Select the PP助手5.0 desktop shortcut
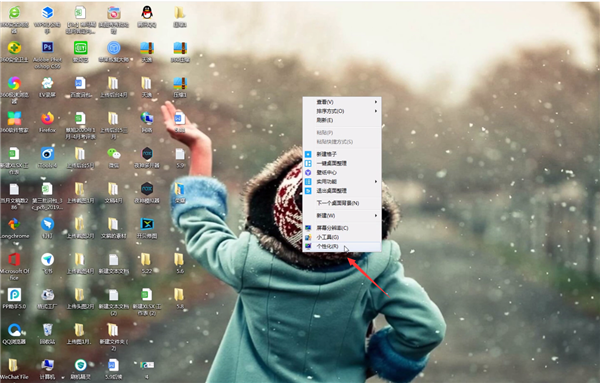The height and width of the screenshot is (383, 600). (x=15, y=298)
